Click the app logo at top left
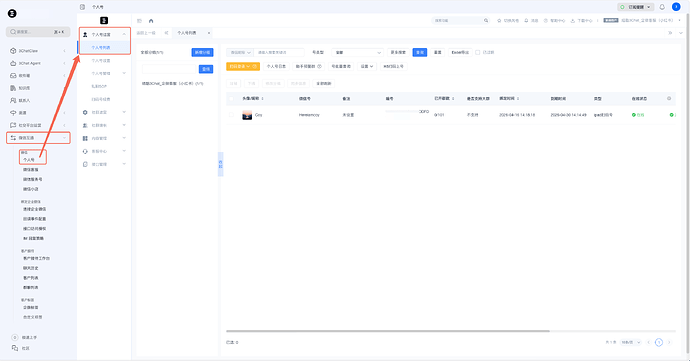 click(x=12, y=14)
